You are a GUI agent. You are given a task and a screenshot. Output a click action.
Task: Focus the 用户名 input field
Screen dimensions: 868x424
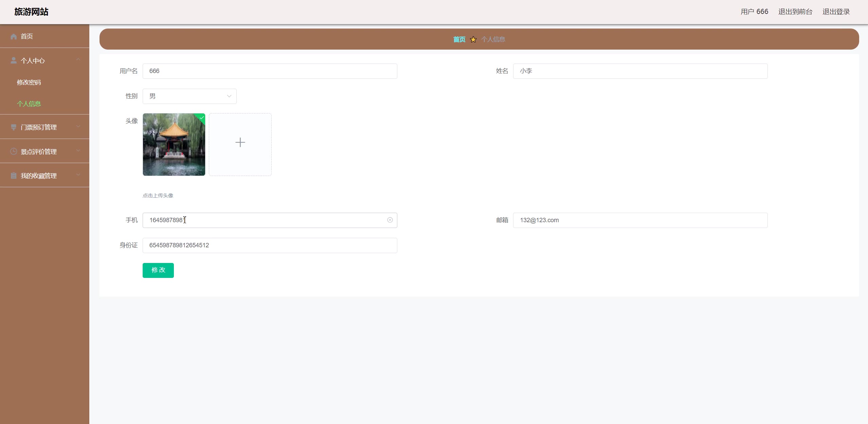[270, 71]
